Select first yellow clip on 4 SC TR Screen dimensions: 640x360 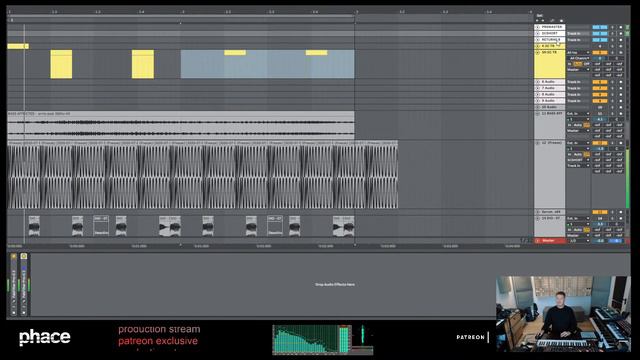18,46
